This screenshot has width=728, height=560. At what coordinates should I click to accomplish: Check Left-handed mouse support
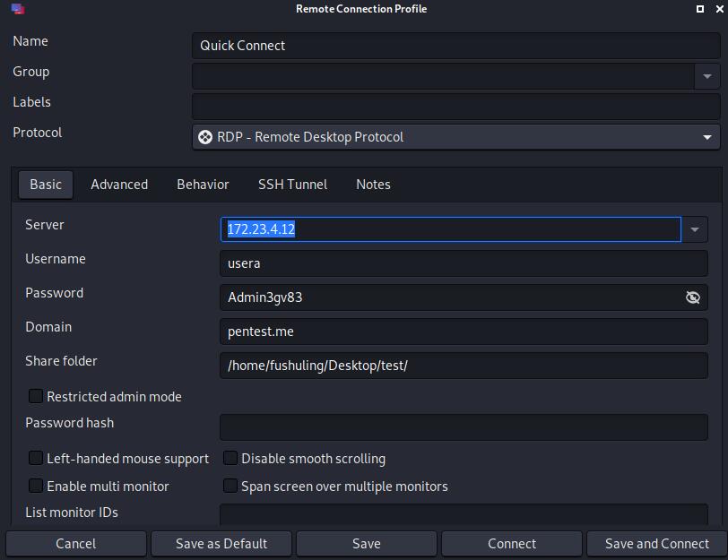point(36,458)
